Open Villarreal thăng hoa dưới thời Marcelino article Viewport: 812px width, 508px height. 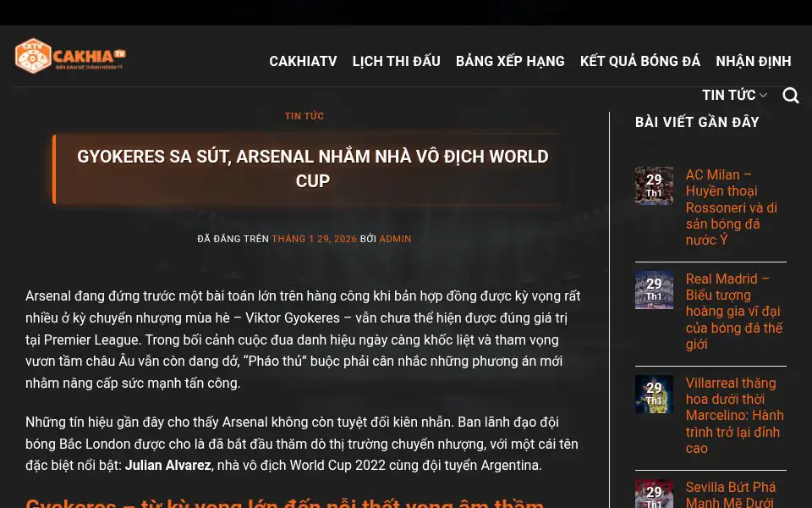click(734, 416)
